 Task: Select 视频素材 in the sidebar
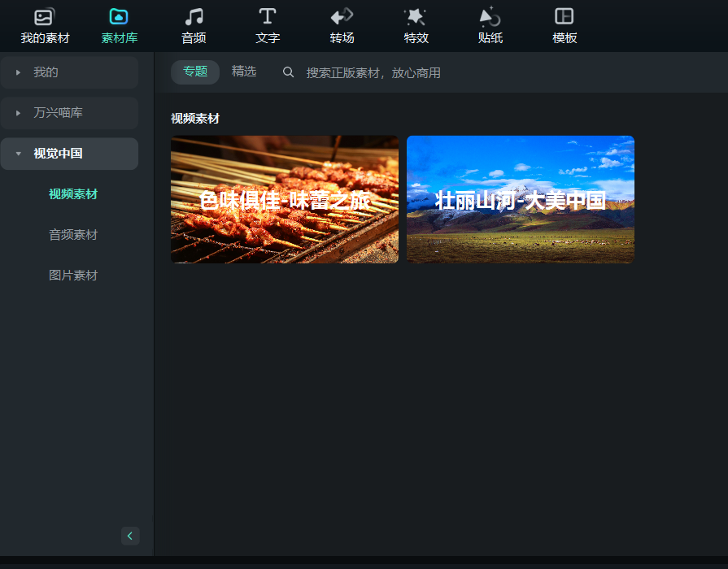coord(73,194)
